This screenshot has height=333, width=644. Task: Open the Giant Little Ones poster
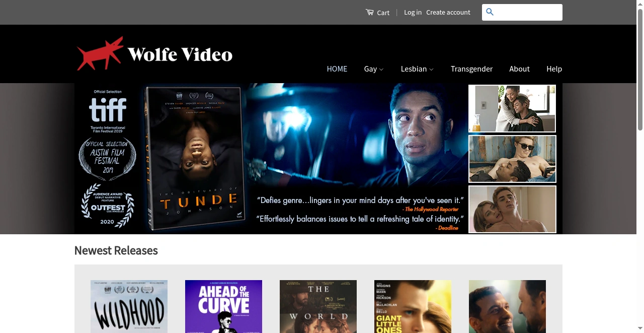413,306
